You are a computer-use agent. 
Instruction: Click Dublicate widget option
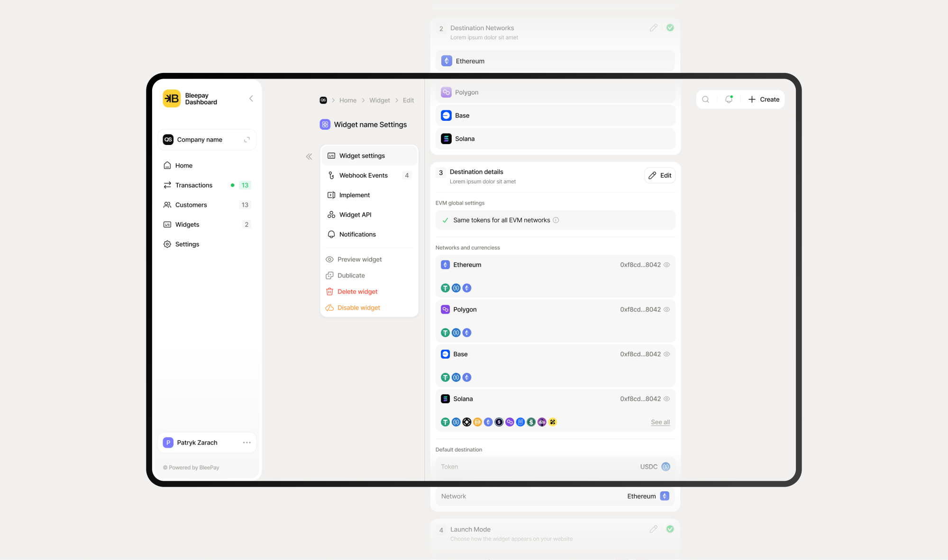click(x=345, y=275)
